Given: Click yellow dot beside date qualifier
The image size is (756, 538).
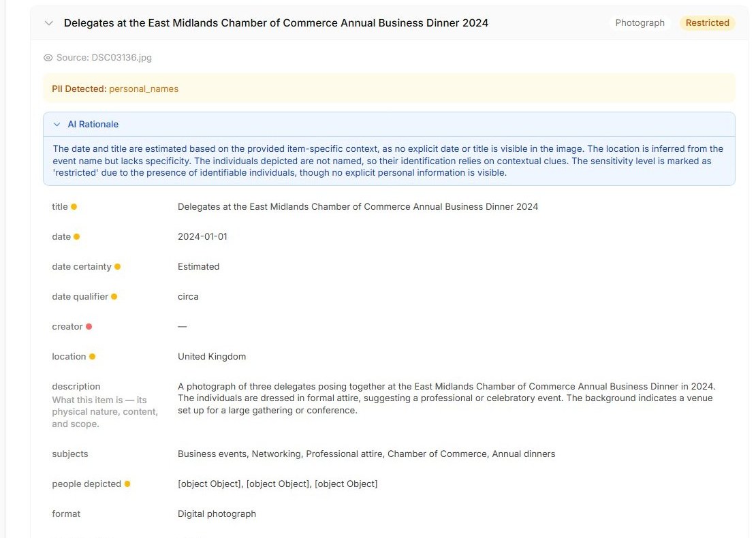Looking at the screenshot, I should 114,296.
